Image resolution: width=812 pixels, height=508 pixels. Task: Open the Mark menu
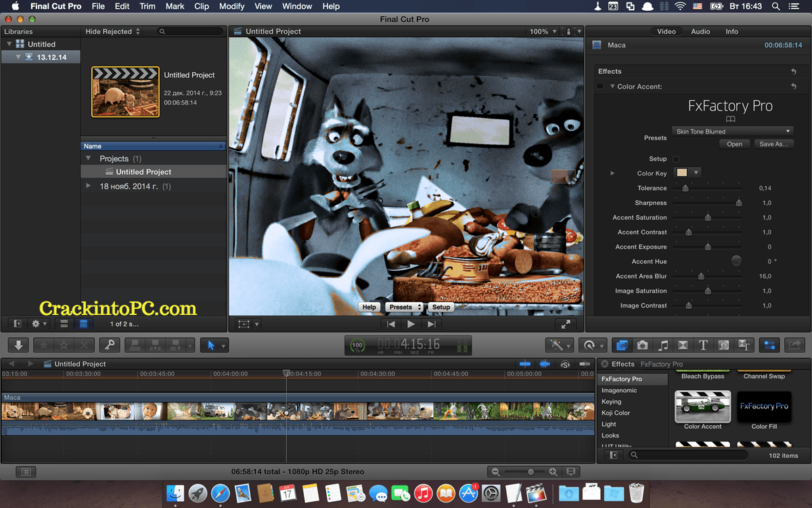click(x=175, y=6)
